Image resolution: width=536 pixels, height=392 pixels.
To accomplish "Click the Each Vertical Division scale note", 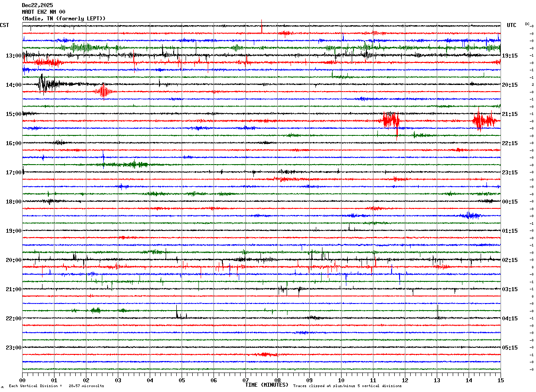I will point(56,386).
